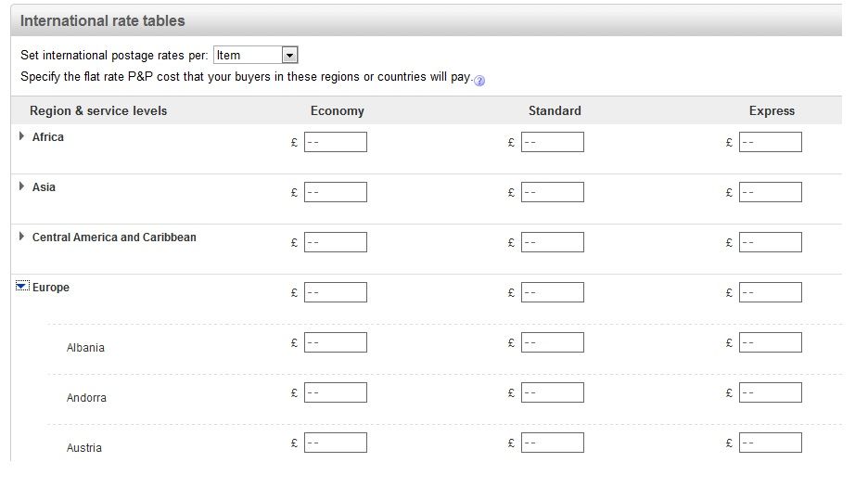Click Austria Standard rate field
Image resolution: width=868 pixels, height=488 pixels.
tap(552, 443)
